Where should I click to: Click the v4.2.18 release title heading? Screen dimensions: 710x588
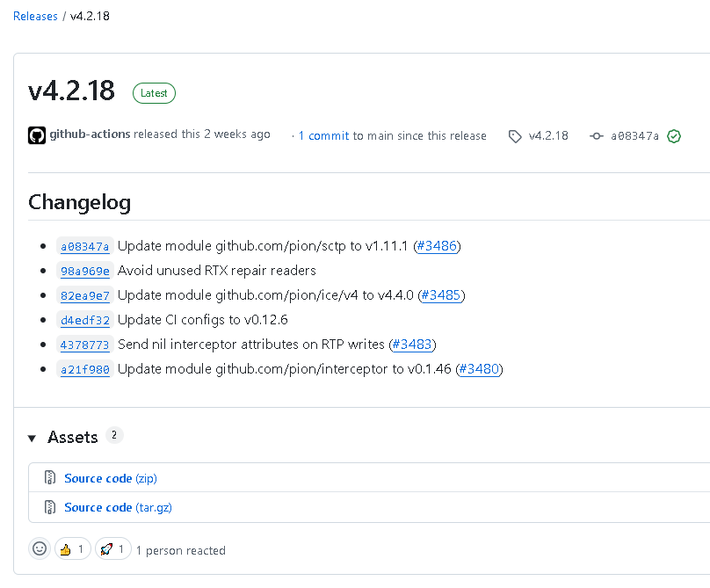[x=71, y=91]
